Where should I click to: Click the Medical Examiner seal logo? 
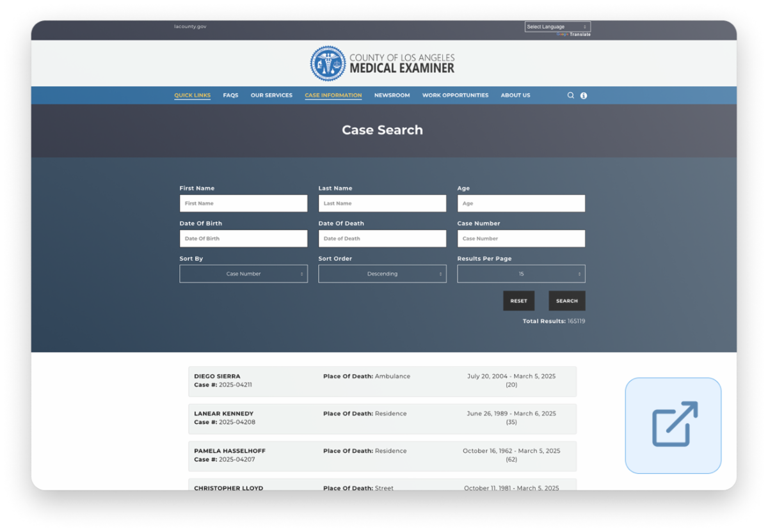point(327,63)
